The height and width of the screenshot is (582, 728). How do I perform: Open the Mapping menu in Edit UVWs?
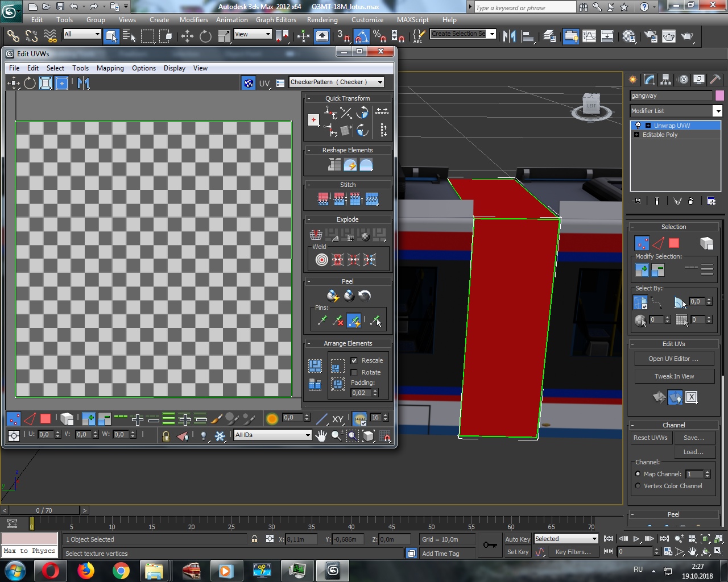[x=110, y=68]
